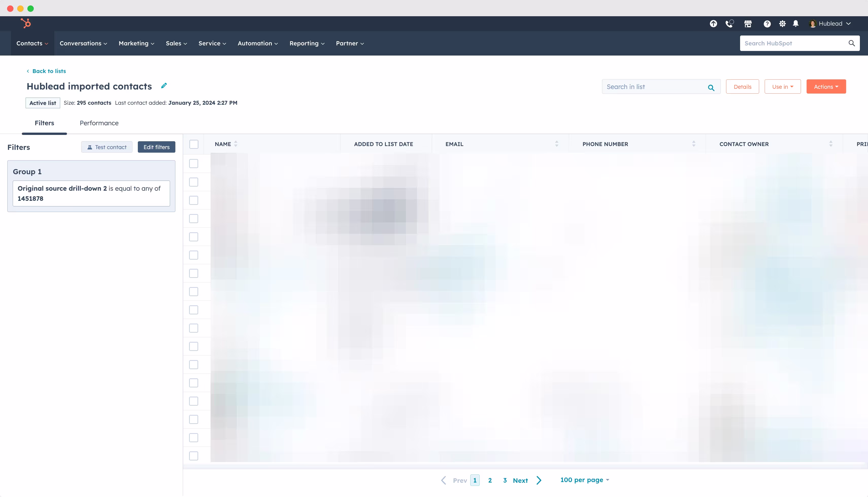868x497 pixels.
Task: Click the Details button
Action: pyautogui.click(x=742, y=87)
